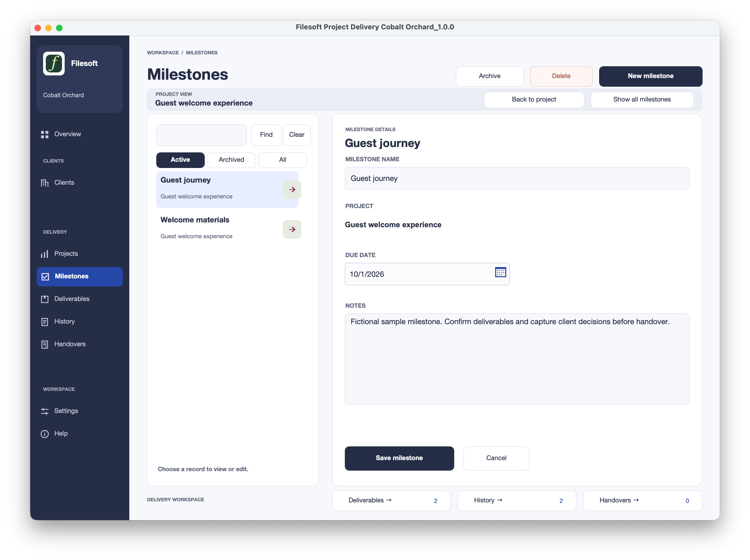This screenshot has height=560, width=750.
Task: Open Deliverables in the sidebar
Action: (80, 299)
